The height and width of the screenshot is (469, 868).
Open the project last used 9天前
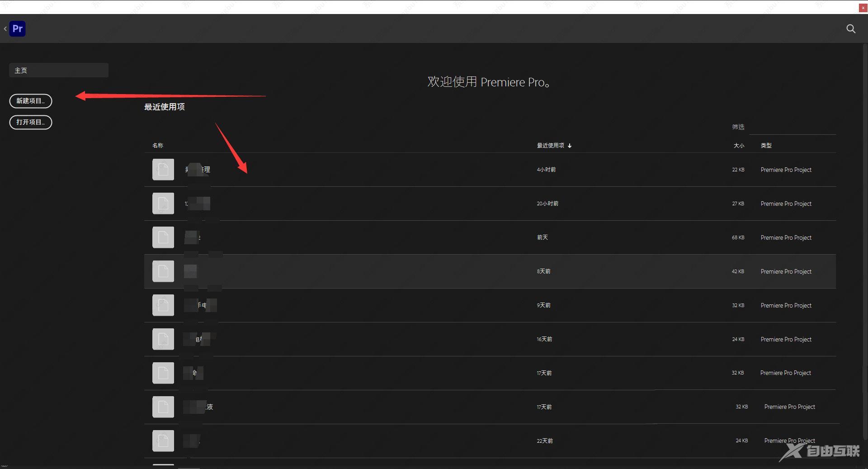click(x=490, y=305)
